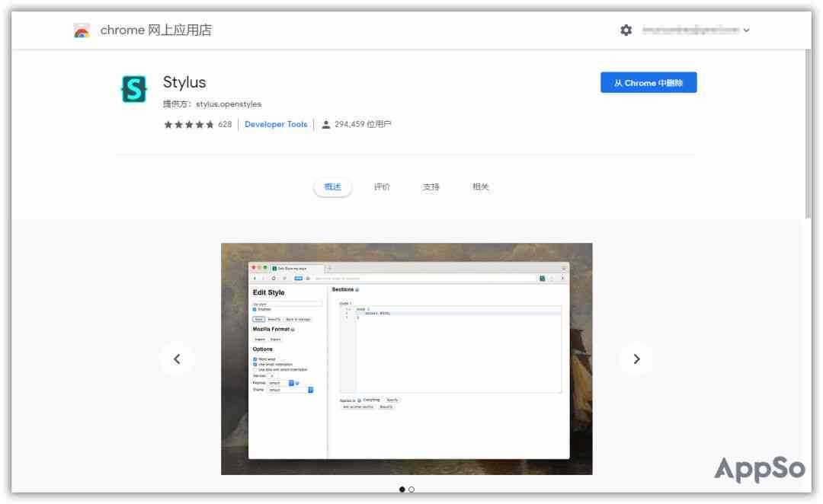Viewport: 823px width, 504px height.
Task: Click the page vertical scrollbar
Action: (x=808, y=134)
